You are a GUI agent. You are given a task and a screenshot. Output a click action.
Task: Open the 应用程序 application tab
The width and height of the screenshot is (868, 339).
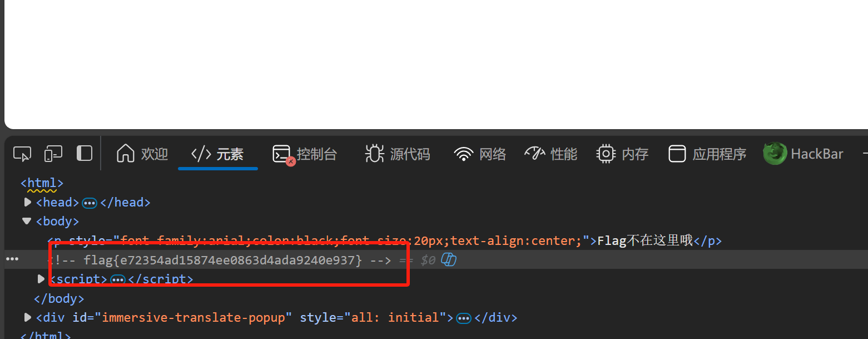point(707,154)
